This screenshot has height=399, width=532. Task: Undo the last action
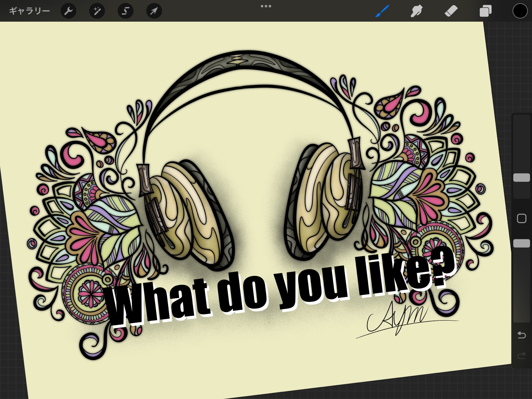tap(521, 335)
